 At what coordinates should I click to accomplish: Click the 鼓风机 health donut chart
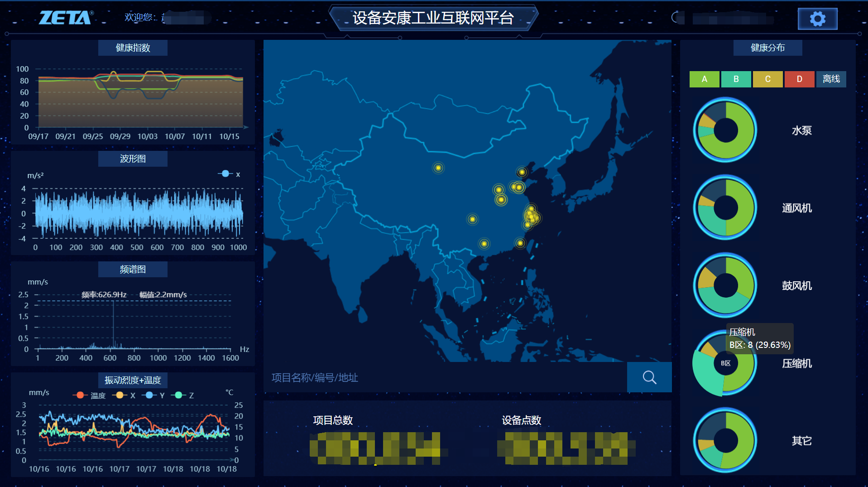(x=725, y=285)
